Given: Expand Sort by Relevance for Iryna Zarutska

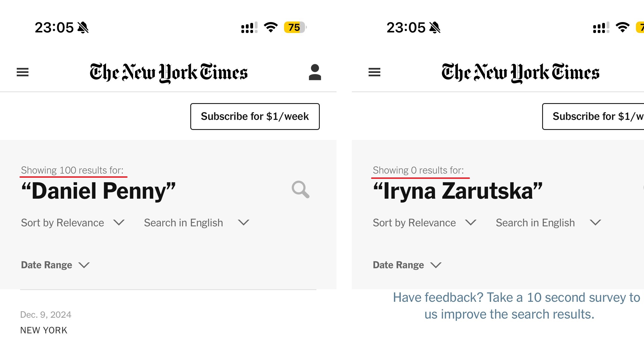Looking at the screenshot, I should [424, 223].
